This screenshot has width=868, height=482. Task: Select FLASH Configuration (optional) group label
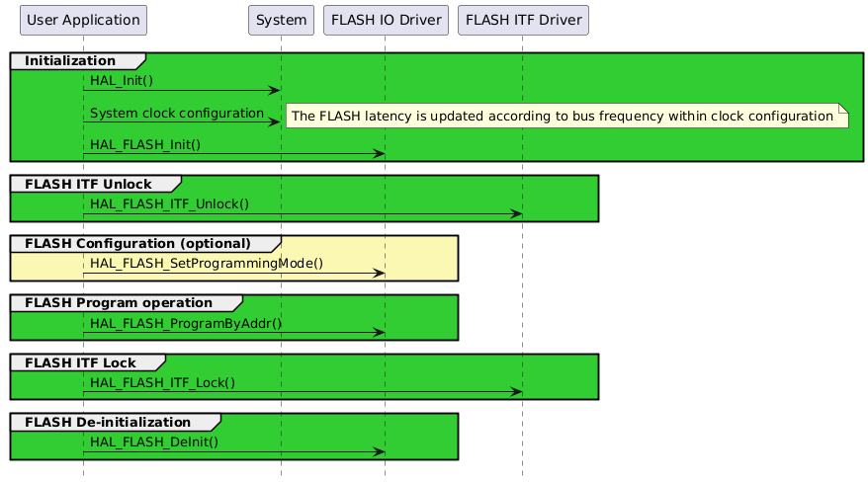click(137, 244)
